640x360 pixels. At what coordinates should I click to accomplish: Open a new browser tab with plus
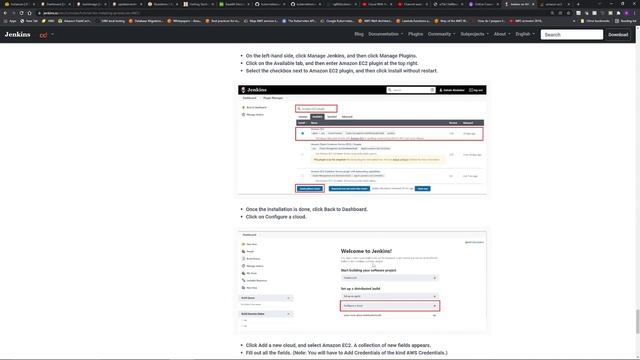(578, 4)
